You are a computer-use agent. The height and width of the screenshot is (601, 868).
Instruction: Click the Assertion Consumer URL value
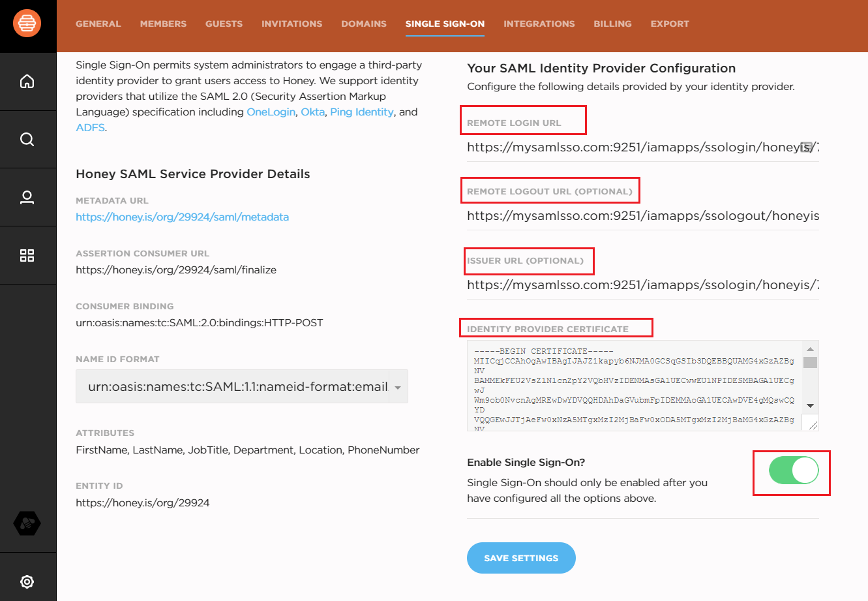(x=176, y=270)
